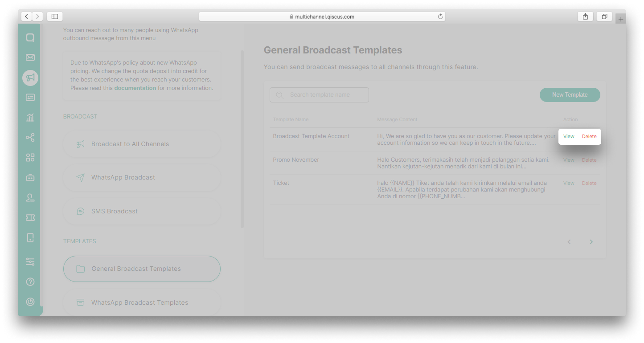Open a new Safari tab with plus
Viewport: 644px width, 343px height.
(x=621, y=19)
